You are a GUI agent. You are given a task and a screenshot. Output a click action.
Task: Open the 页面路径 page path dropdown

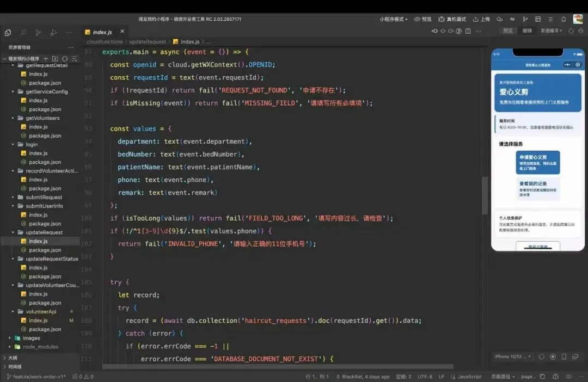tap(503, 377)
